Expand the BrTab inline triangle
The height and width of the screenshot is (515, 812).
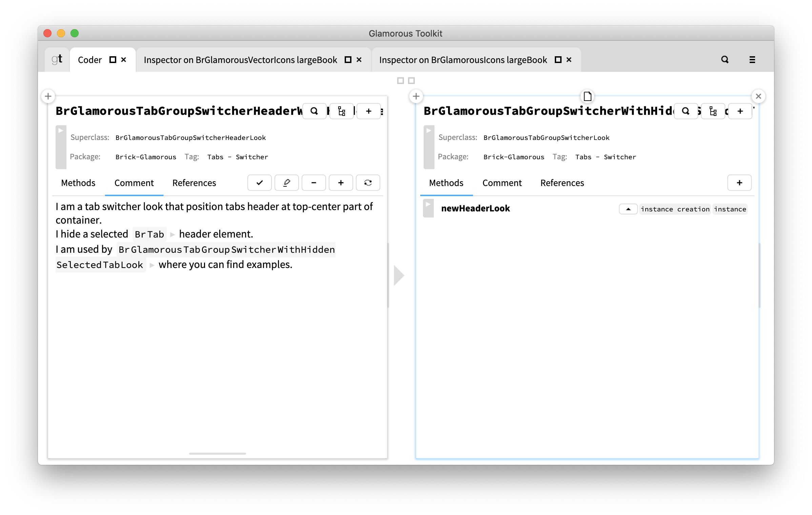(x=172, y=234)
